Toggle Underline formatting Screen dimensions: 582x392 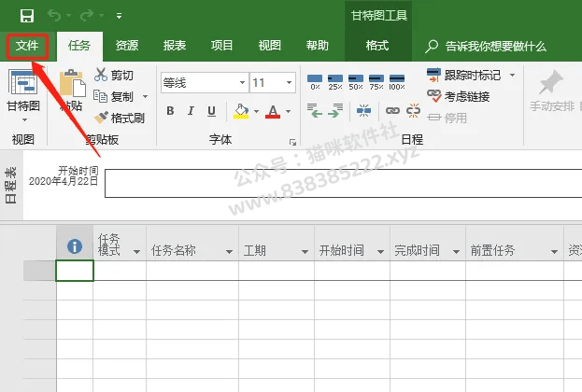(x=211, y=111)
